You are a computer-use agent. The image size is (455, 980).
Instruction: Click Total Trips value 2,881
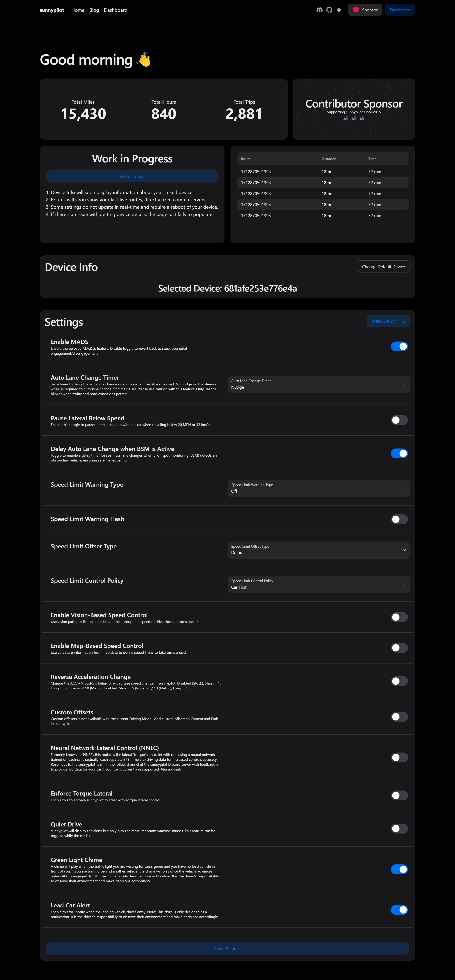point(244,114)
